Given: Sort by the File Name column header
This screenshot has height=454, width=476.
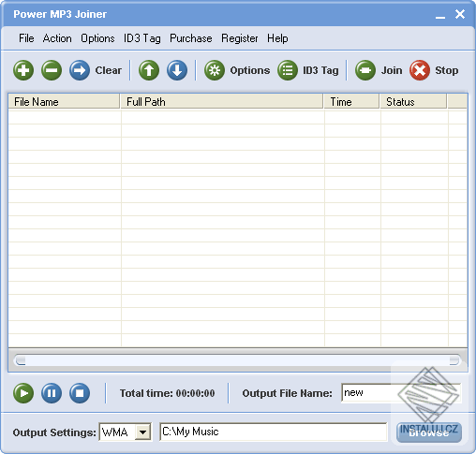Looking at the screenshot, I should (x=64, y=102).
